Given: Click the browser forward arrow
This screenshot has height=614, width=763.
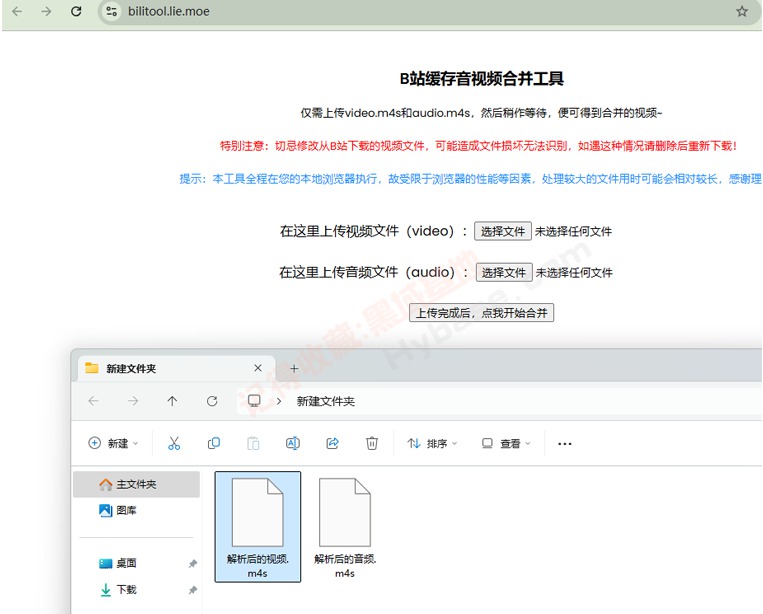Looking at the screenshot, I should (46, 11).
